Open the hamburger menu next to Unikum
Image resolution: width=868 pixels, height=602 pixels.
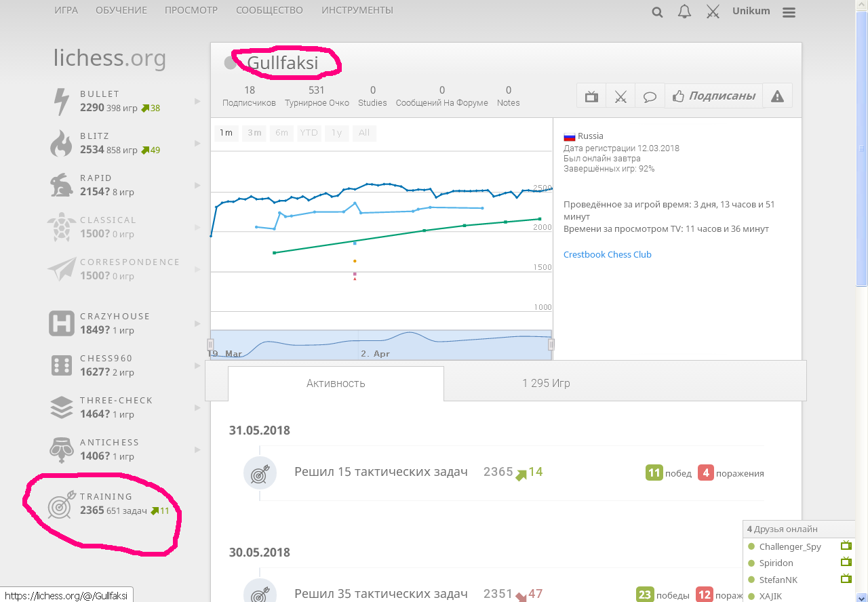[x=789, y=12]
